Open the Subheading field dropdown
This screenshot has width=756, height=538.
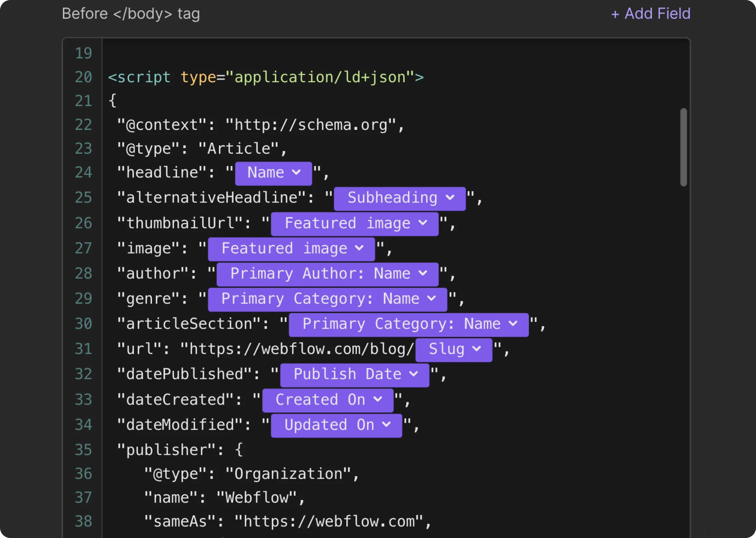[x=400, y=198]
